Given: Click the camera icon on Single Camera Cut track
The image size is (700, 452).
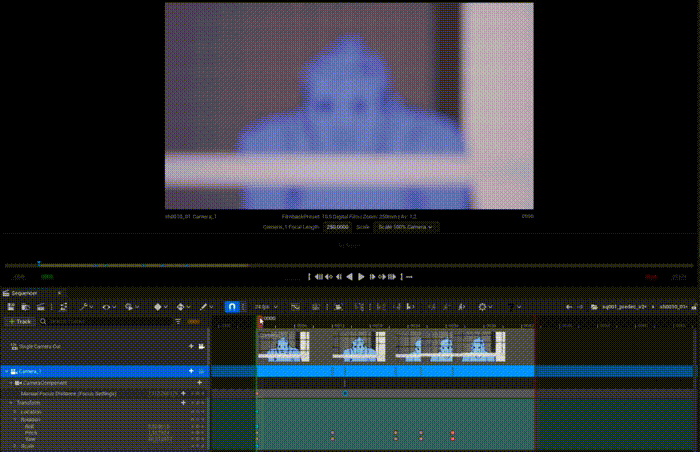Looking at the screenshot, I should pos(202,346).
